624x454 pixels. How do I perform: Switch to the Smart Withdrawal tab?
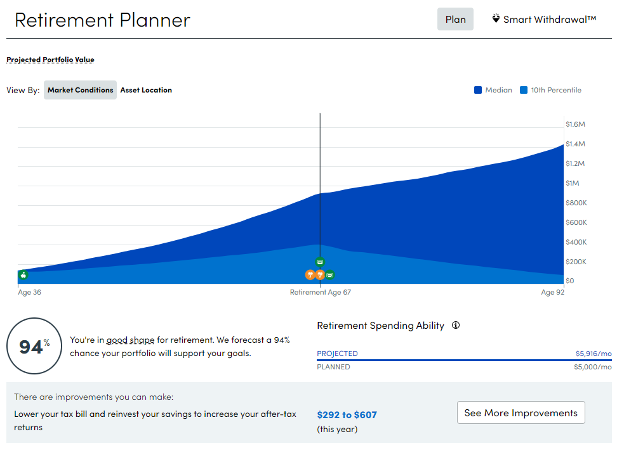544,19
